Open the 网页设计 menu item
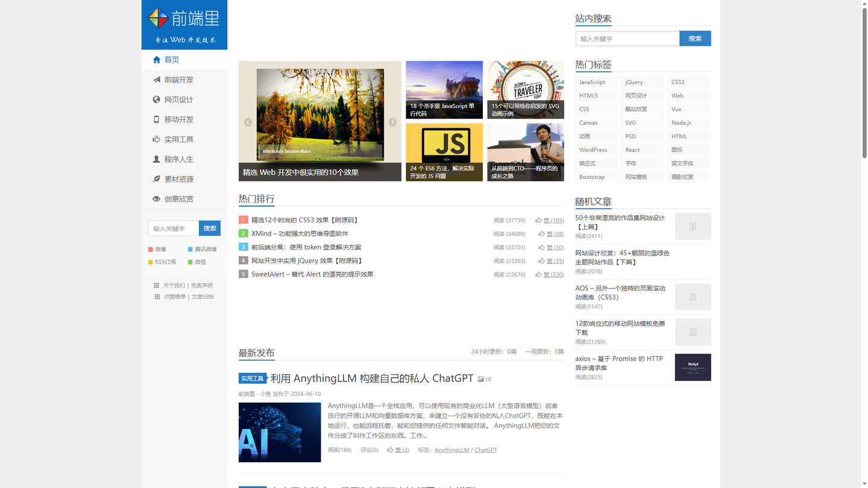 (x=184, y=99)
